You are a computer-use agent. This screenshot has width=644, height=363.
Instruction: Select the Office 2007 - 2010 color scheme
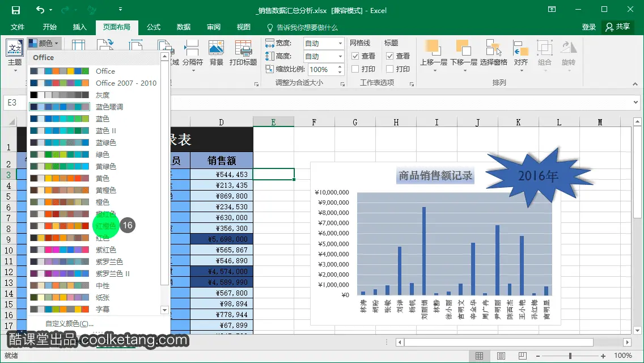tap(94, 83)
